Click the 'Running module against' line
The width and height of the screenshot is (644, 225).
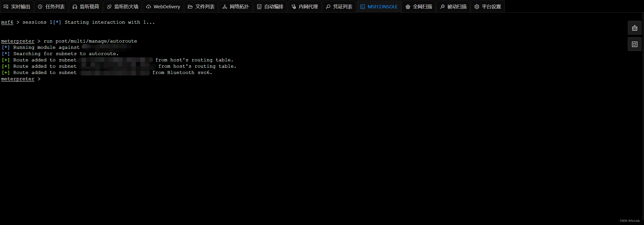pos(41,47)
